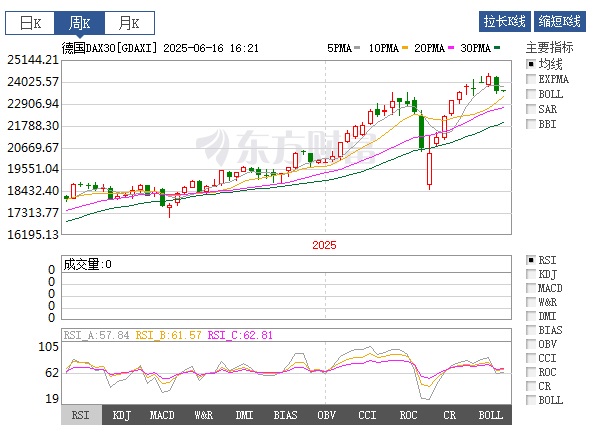Viewport: 595px width, 436px height.
Task: Choose the CCI radio in side list
Action: [x=530, y=358]
